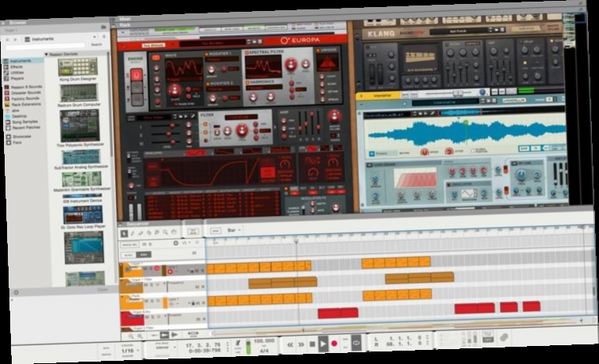Click the tempo value 100.000

[264, 341]
